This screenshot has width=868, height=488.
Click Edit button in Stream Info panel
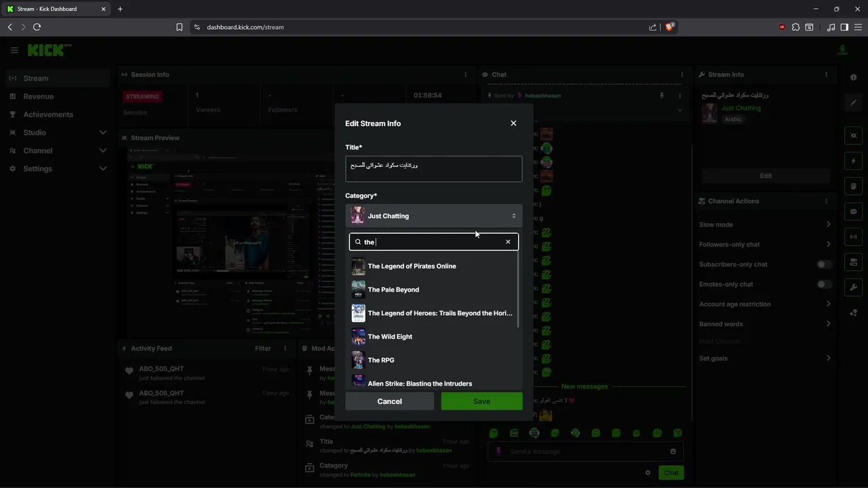tap(766, 176)
